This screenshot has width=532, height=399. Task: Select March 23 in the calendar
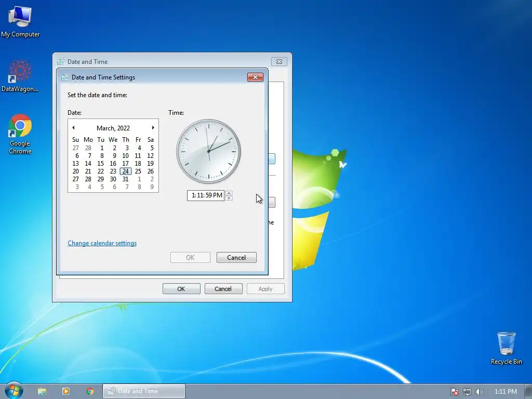(x=113, y=171)
